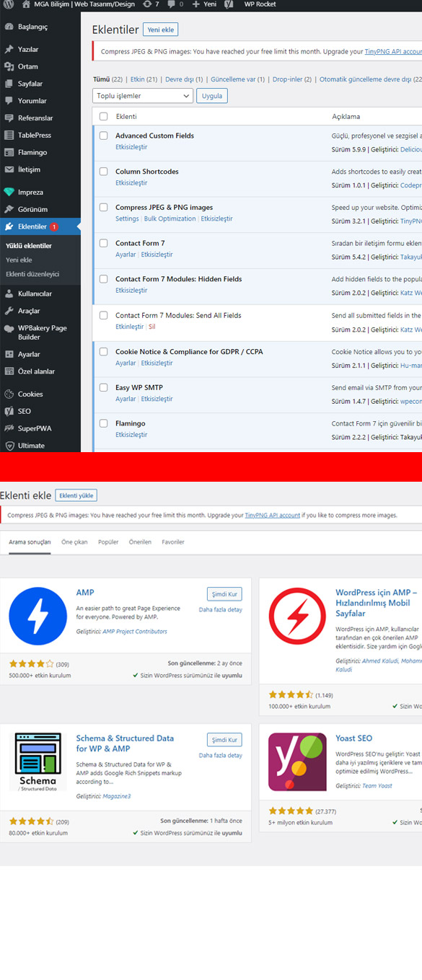Click the Yoast SEO plugin thumbnail
Viewport: 422px width, 980px height.
pos(297,762)
